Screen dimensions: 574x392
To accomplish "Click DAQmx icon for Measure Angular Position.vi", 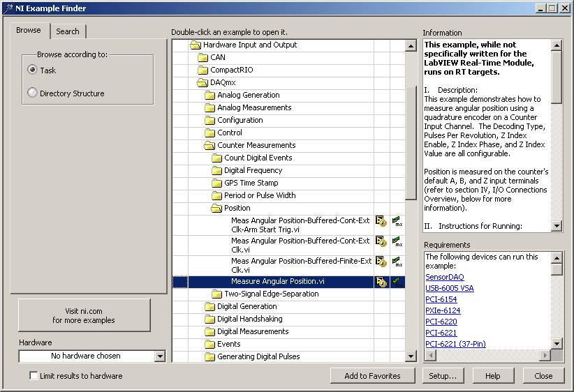I will click(x=397, y=282).
